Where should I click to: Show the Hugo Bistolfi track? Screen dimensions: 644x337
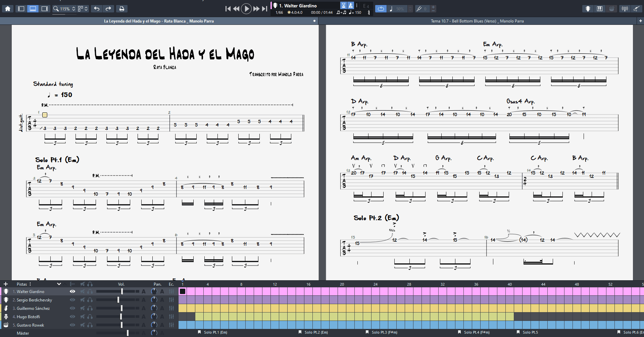tap(72, 317)
